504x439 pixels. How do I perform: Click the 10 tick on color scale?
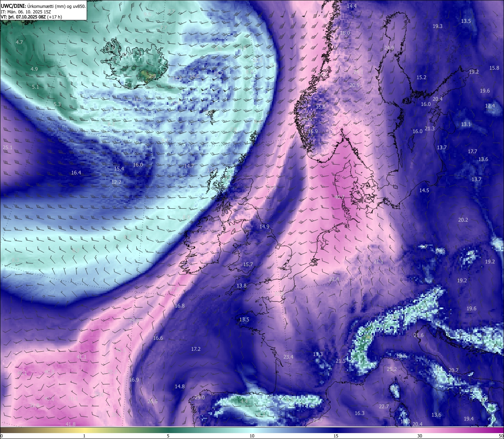coord(252,436)
